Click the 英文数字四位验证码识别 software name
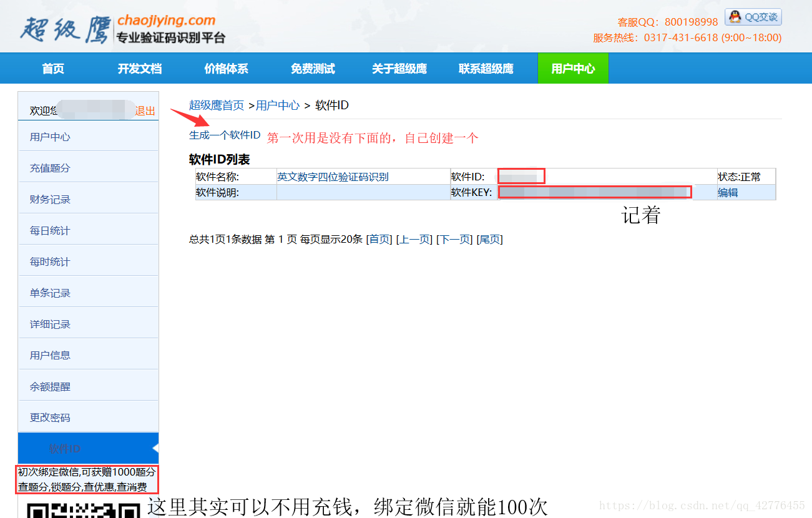 coord(333,177)
